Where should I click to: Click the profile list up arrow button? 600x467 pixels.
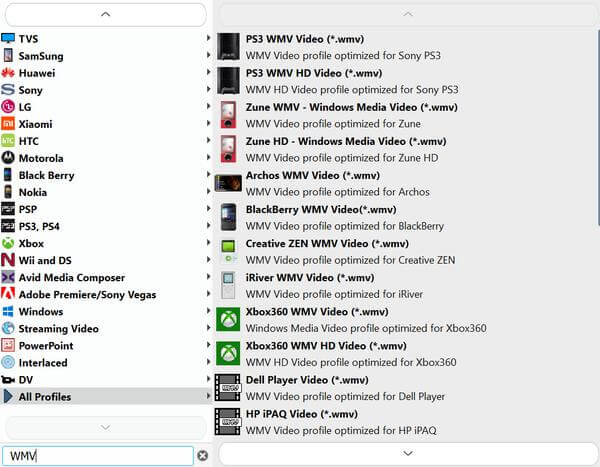tap(408, 15)
